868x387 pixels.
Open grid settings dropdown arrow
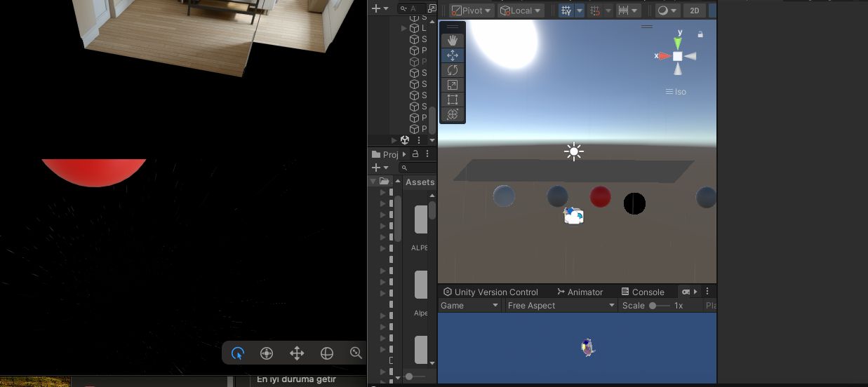580,11
